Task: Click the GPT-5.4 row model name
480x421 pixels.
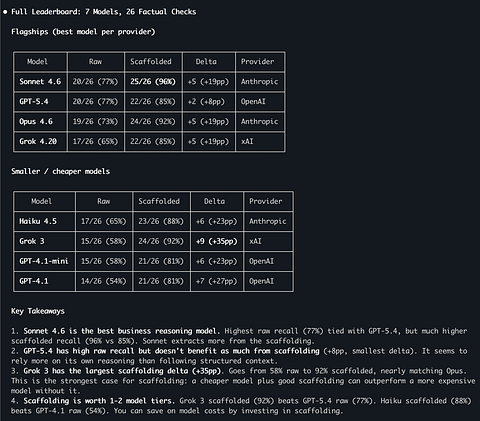Action: coord(34,102)
